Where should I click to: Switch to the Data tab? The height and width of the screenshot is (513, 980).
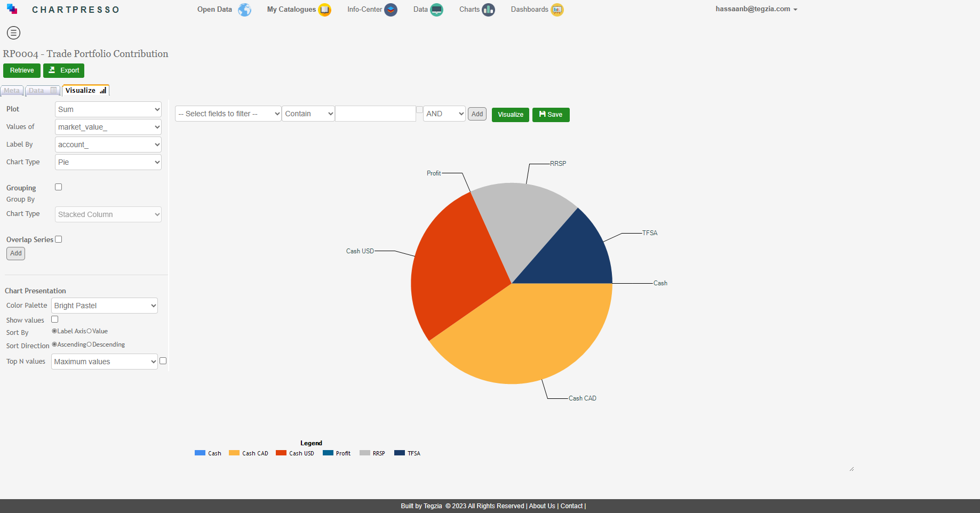tap(43, 91)
